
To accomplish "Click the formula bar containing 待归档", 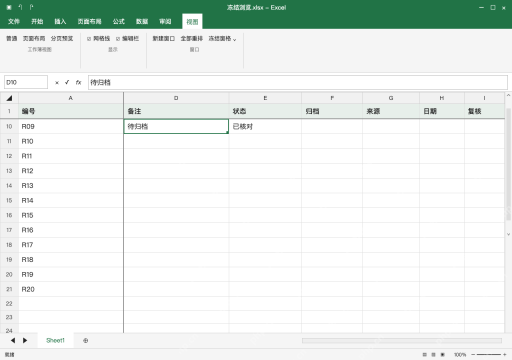I will tap(298, 82).
